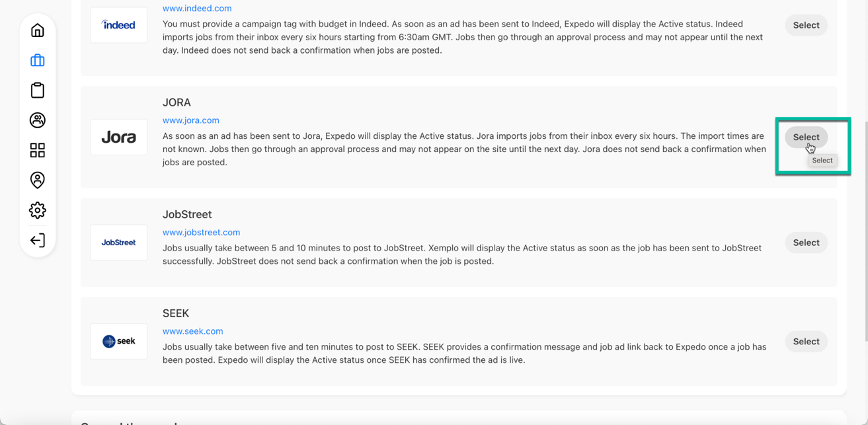Viewport: 868px width, 425px height.
Task: Select the Indeed job board
Action: [806, 24]
